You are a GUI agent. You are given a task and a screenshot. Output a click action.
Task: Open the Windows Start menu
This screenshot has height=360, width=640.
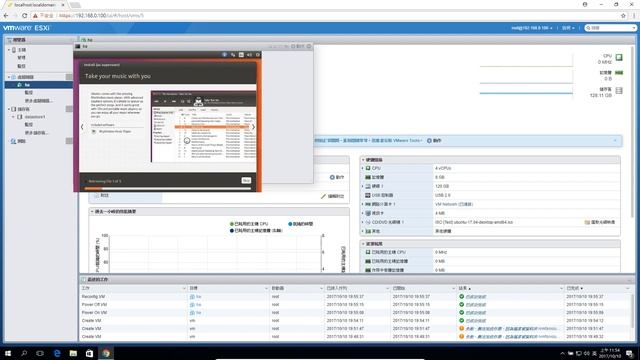coord(8,353)
